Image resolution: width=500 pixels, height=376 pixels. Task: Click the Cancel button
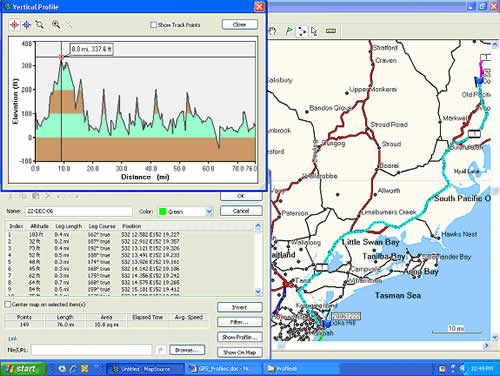pyautogui.click(x=241, y=211)
